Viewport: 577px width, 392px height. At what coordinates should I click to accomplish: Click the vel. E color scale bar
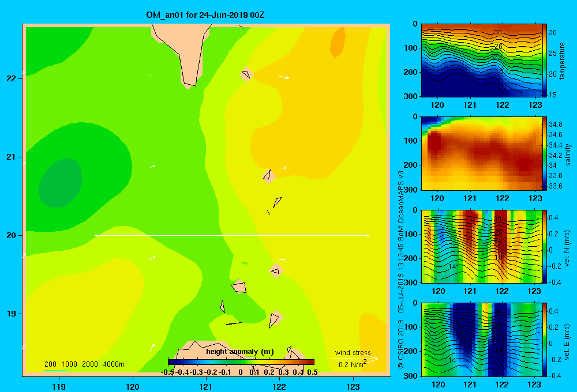(545, 340)
